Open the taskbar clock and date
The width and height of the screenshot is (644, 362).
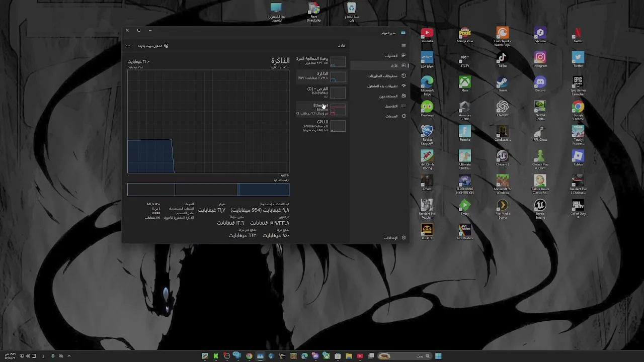[10, 356]
